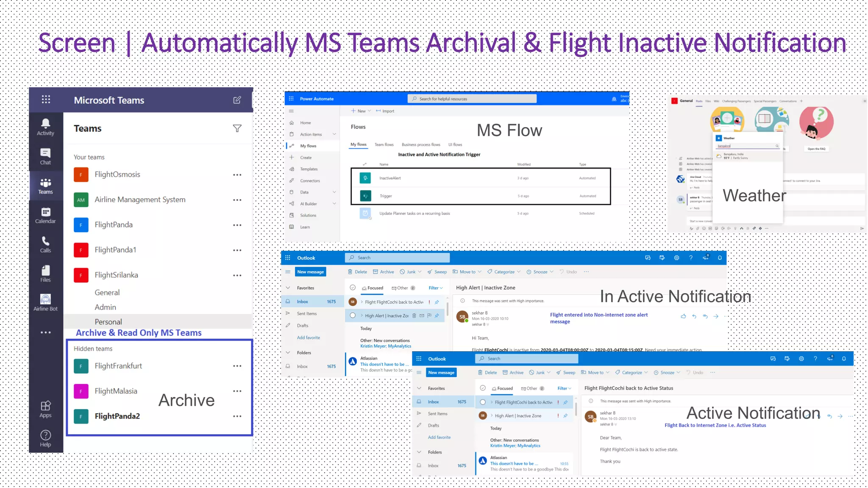Click notification bell in front Outlook header

(844, 358)
